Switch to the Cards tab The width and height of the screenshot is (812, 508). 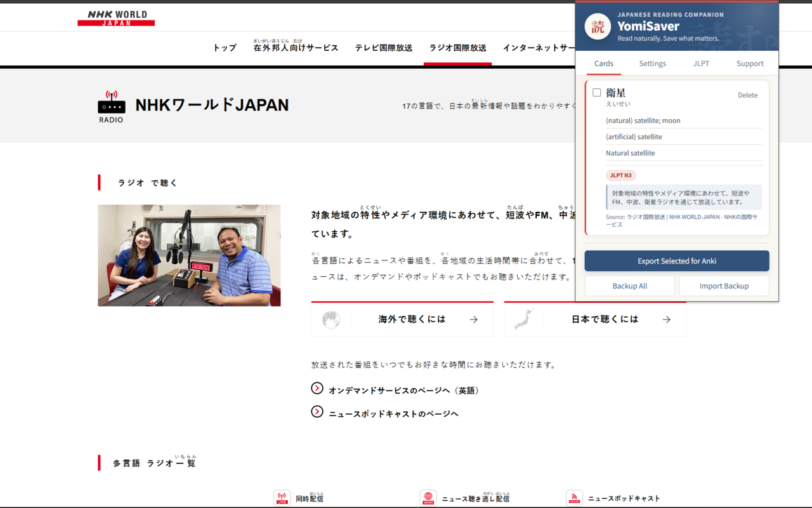pyautogui.click(x=604, y=63)
